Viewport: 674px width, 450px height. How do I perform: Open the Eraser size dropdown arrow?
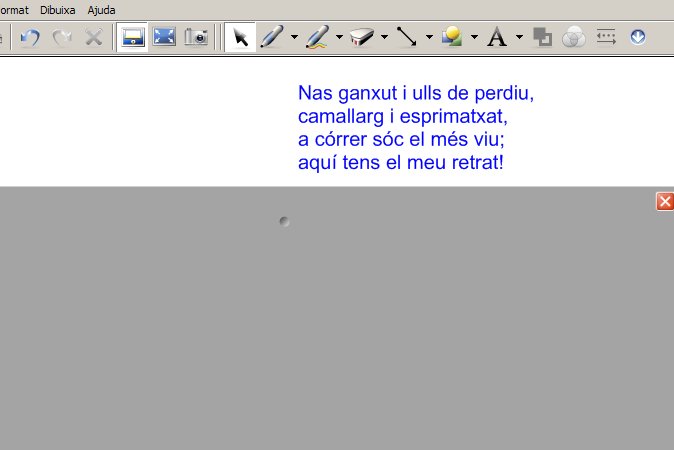pyautogui.click(x=385, y=37)
